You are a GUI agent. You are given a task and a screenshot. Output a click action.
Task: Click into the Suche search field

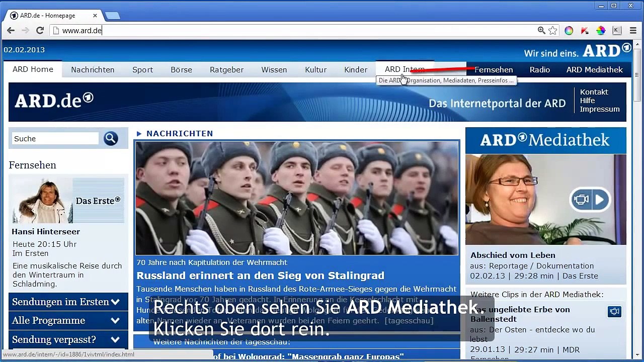(x=55, y=138)
